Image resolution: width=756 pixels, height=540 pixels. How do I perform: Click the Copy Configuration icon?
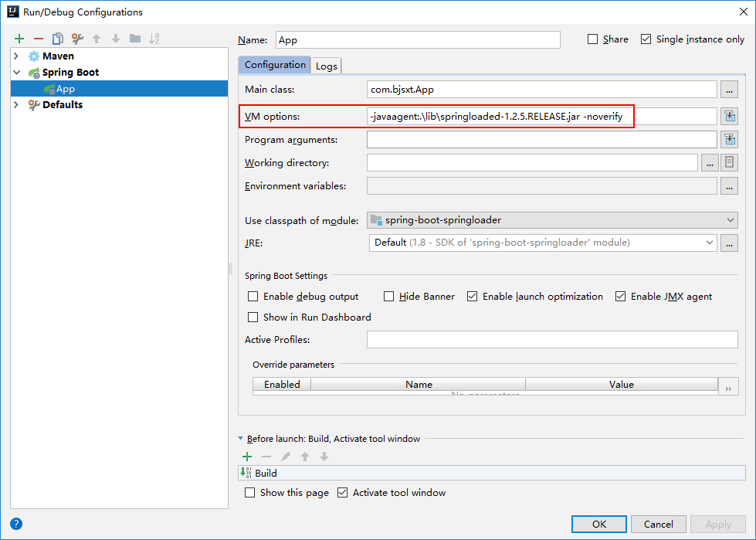pyautogui.click(x=58, y=39)
